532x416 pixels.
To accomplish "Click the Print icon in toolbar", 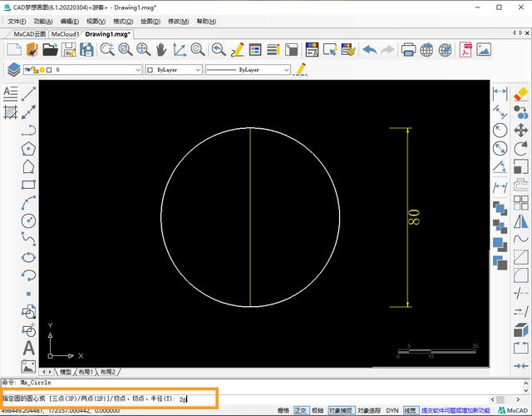I will coord(408,50).
